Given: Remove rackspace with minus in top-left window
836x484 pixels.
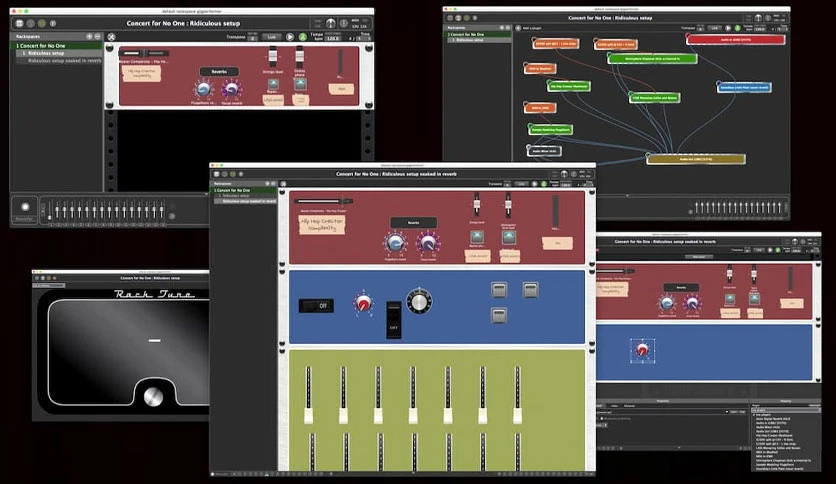Looking at the screenshot, I should pos(97,36).
